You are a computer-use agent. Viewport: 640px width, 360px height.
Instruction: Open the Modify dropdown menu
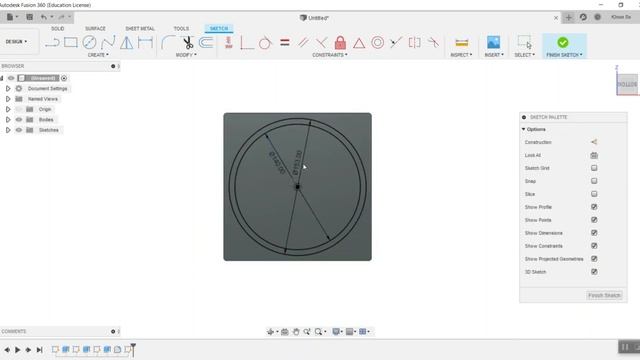point(186,55)
